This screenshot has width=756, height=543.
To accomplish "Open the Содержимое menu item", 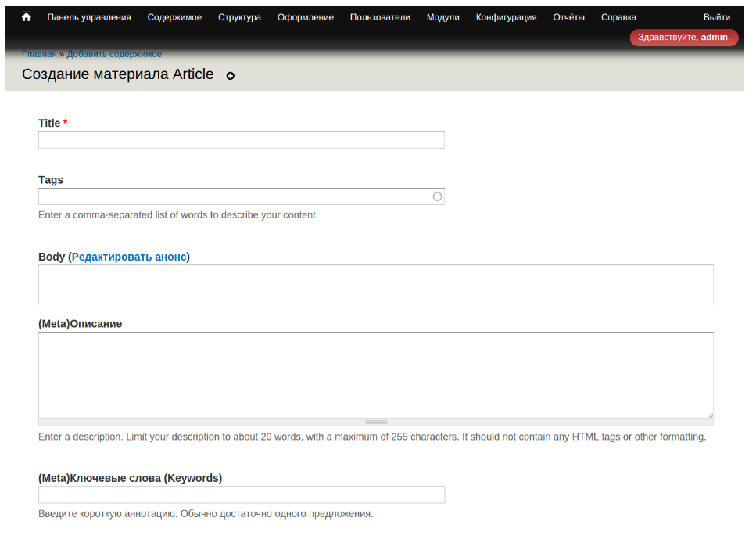I will (174, 17).
